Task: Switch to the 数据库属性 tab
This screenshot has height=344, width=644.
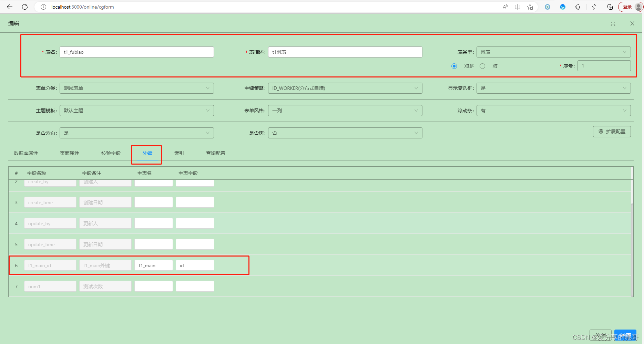Action: 26,153
